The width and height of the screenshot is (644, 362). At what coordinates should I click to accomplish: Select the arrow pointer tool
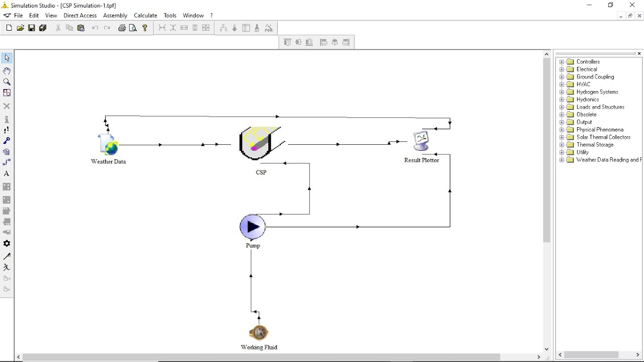coord(7,58)
